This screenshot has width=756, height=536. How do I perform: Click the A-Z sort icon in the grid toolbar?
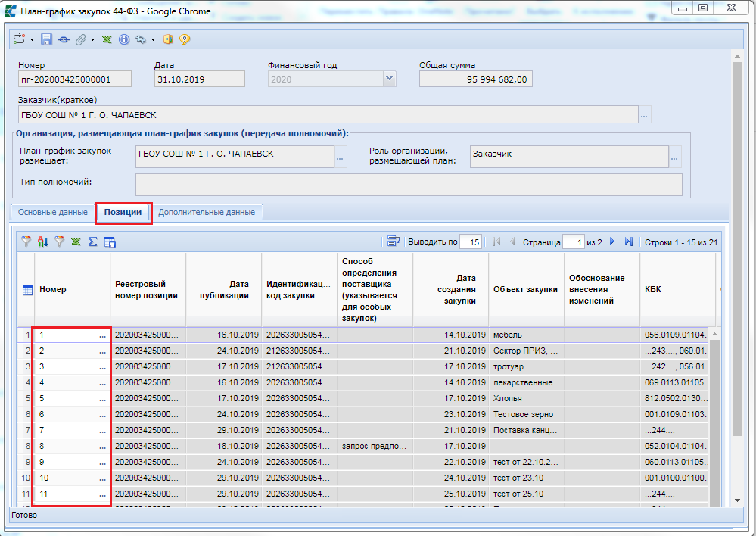43,242
